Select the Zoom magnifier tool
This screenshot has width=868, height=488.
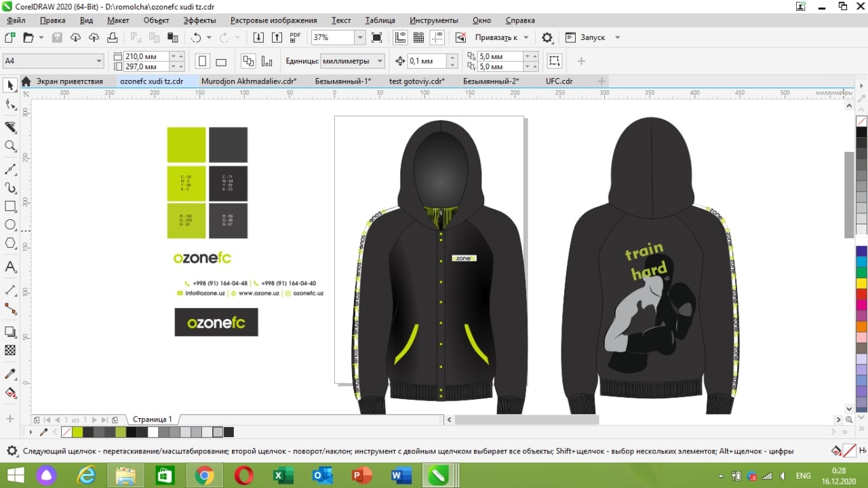10,146
